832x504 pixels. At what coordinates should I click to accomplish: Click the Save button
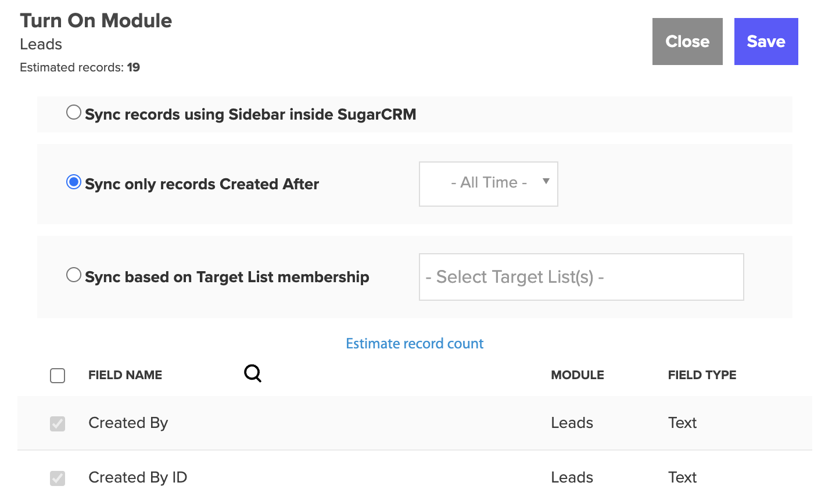(x=766, y=41)
